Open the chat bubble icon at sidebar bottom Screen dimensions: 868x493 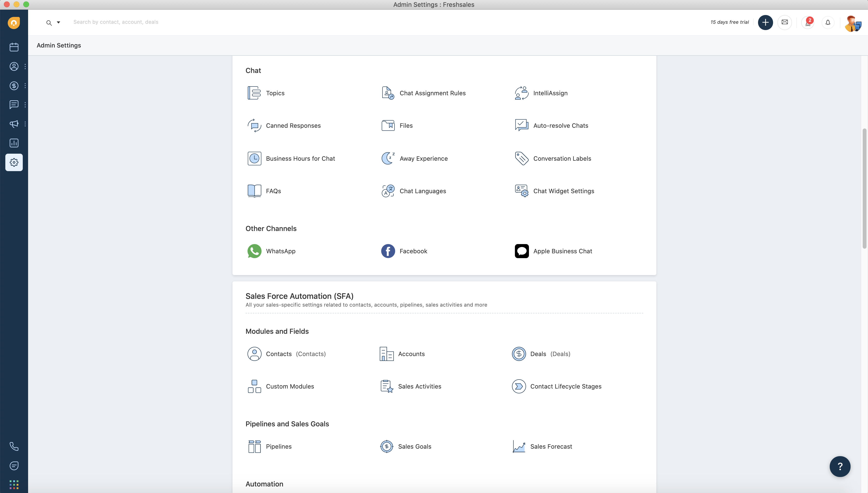point(14,466)
